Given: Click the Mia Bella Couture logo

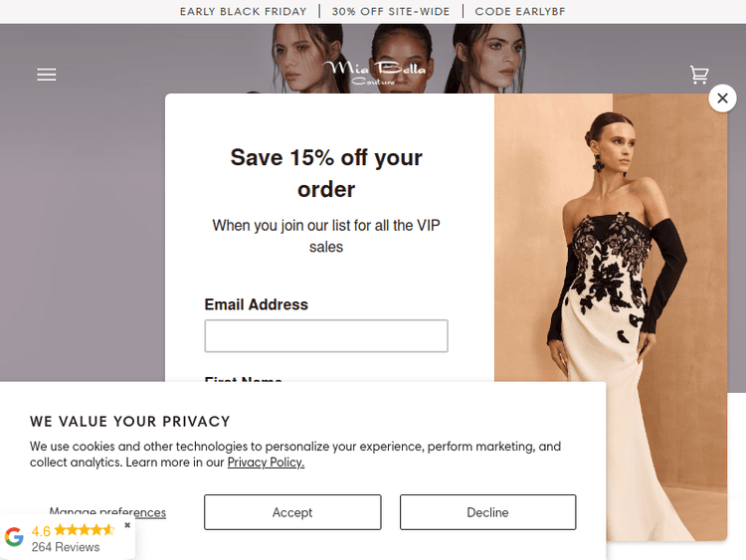Looking at the screenshot, I should (374, 73).
